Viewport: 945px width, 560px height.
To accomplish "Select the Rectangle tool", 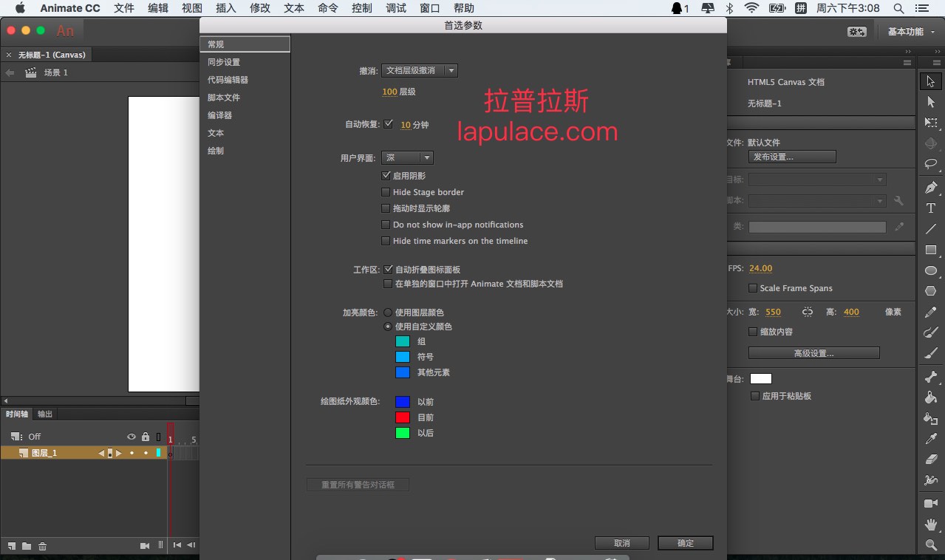I will pyautogui.click(x=931, y=250).
